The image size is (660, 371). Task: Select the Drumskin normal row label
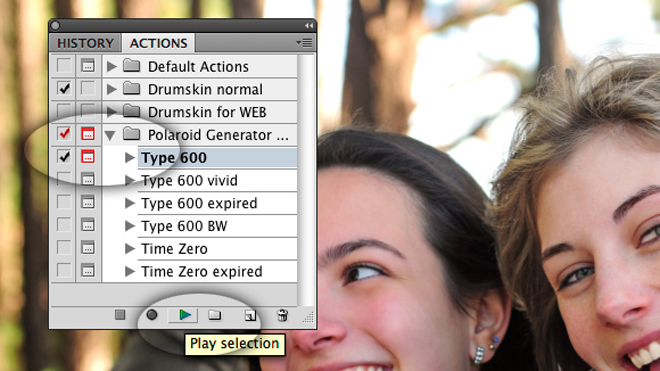click(205, 89)
